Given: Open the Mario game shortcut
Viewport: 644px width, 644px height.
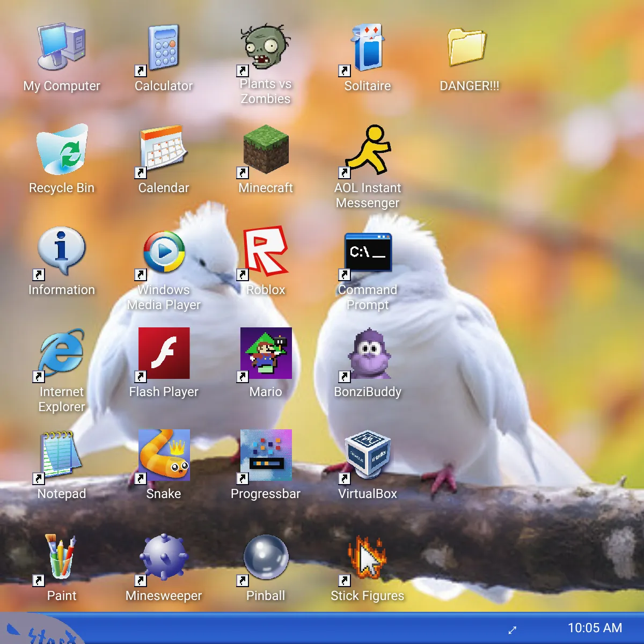Looking at the screenshot, I should (266, 353).
